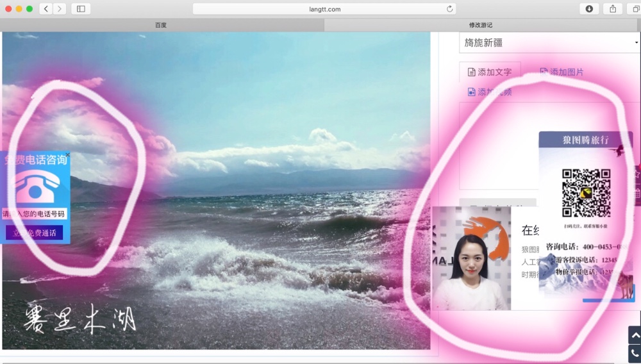Click the 狼图腾旅行 card header

tap(586, 140)
